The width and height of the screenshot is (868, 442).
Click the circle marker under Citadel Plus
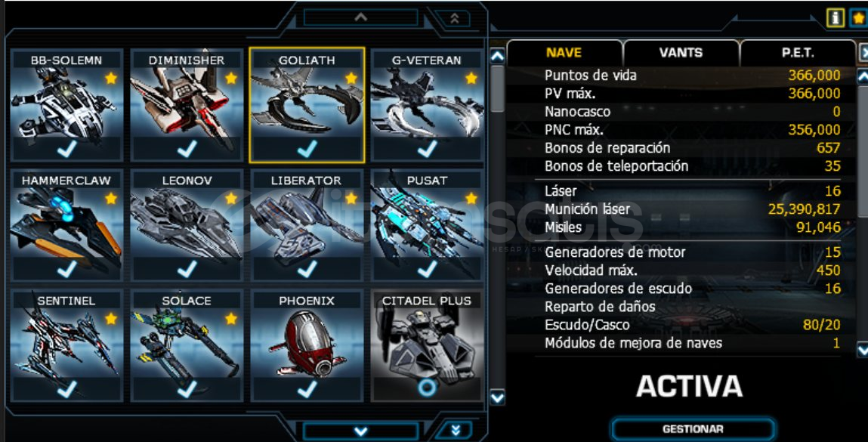[427, 388]
